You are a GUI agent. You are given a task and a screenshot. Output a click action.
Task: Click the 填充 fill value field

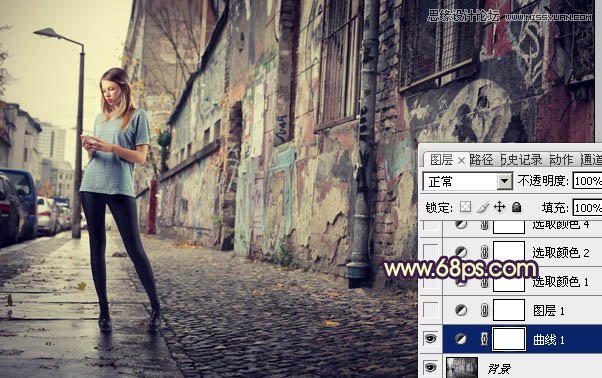(587, 208)
